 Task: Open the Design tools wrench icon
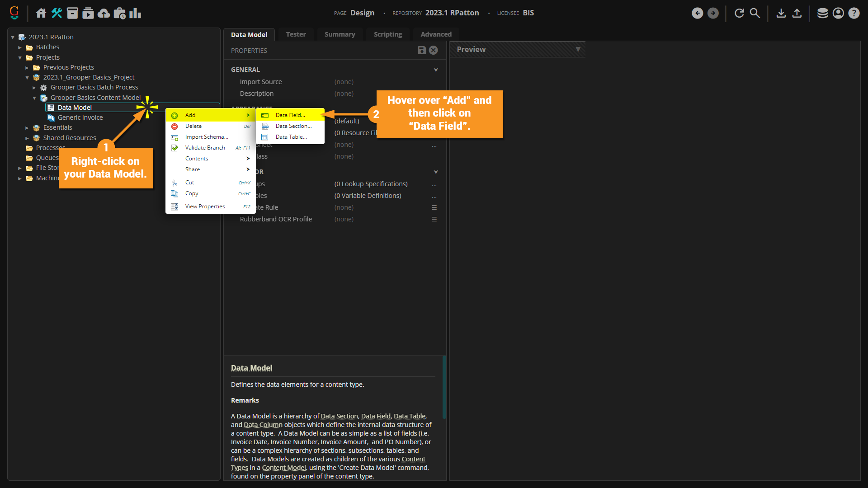[x=57, y=13]
